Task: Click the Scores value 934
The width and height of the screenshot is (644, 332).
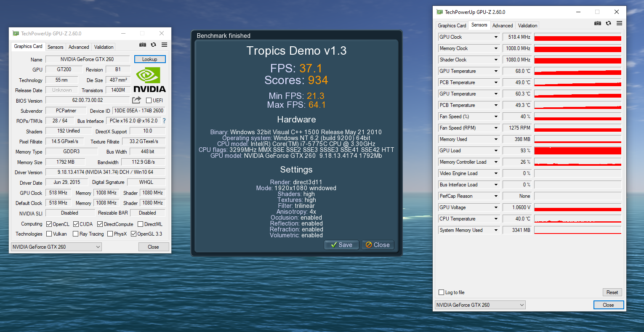Action: point(318,80)
